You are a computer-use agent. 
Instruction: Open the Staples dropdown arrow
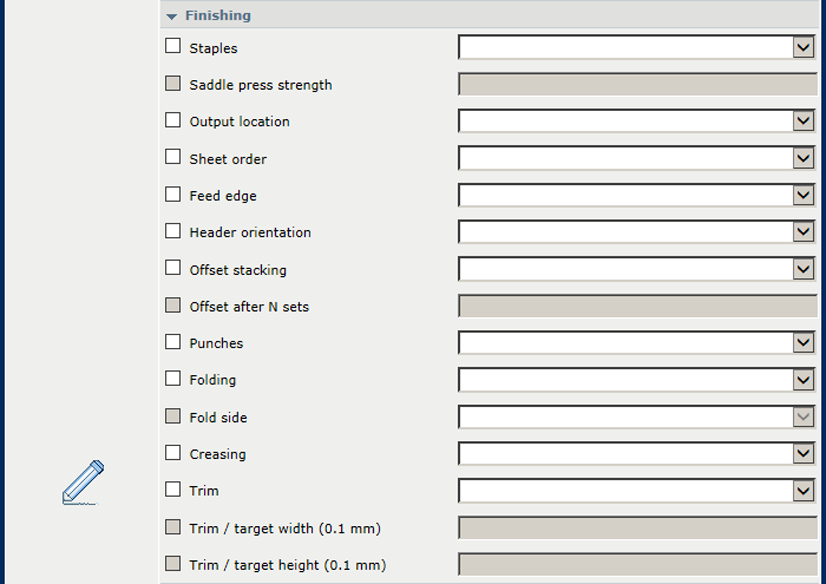click(x=803, y=48)
